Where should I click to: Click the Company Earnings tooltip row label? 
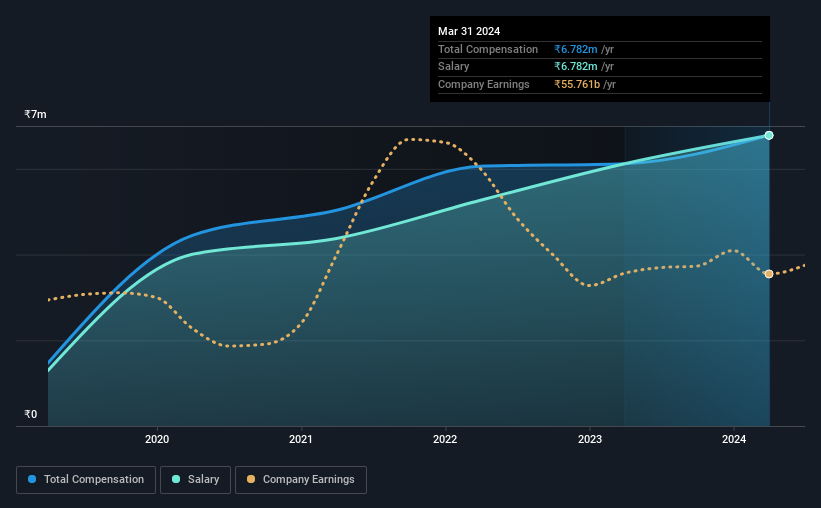pos(484,84)
